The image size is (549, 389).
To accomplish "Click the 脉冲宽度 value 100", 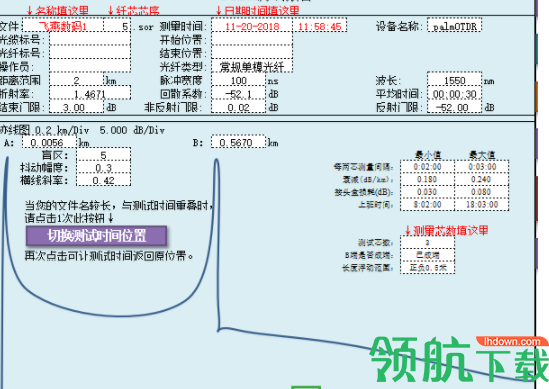I will 238,80.
